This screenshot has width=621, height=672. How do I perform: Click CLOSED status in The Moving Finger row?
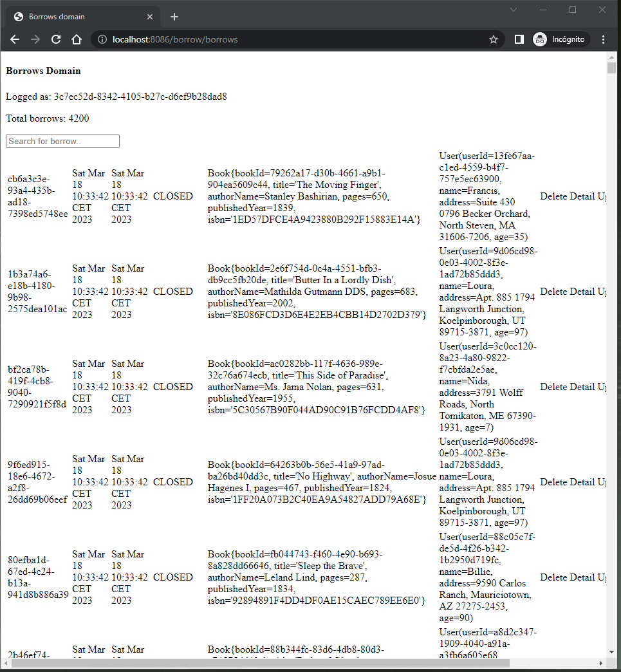point(172,196)
